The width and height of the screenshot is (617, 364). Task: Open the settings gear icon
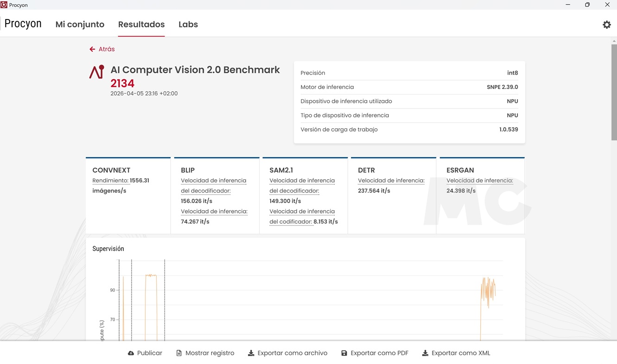tap(606, 25)
